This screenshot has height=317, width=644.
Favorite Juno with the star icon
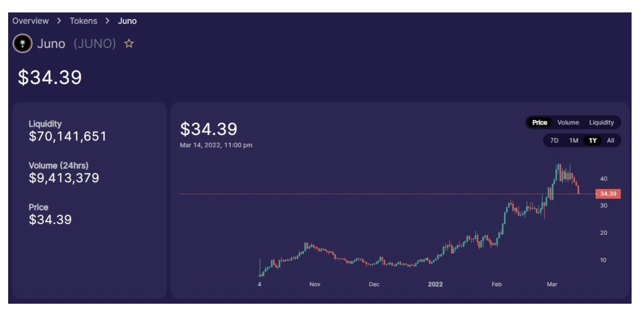pyautogui.click(x=129, y=44)
